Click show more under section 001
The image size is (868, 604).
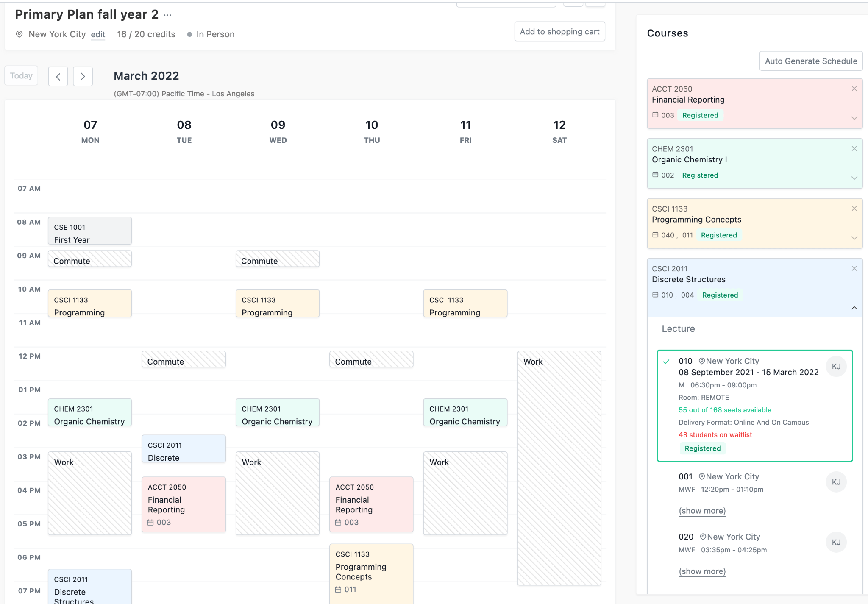702,511
